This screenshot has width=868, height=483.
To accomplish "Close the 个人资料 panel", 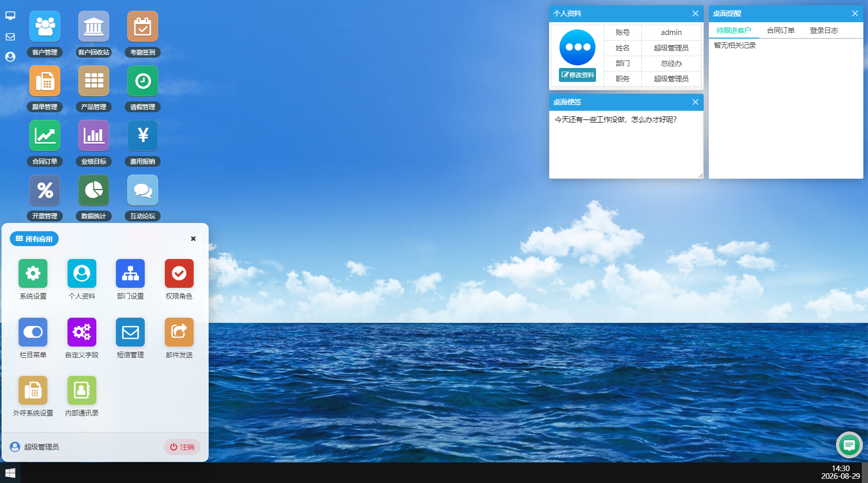I will click(x=695, y=13).
